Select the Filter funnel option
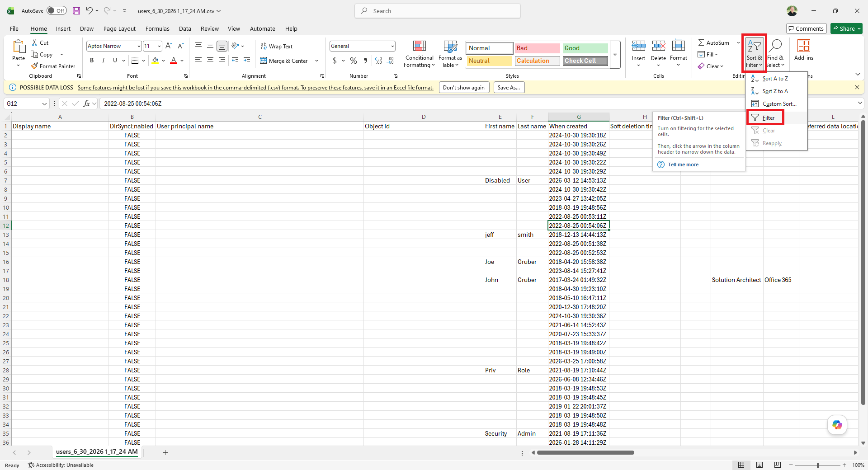Viewport: 868px width, 470px height. pos(765,118)
